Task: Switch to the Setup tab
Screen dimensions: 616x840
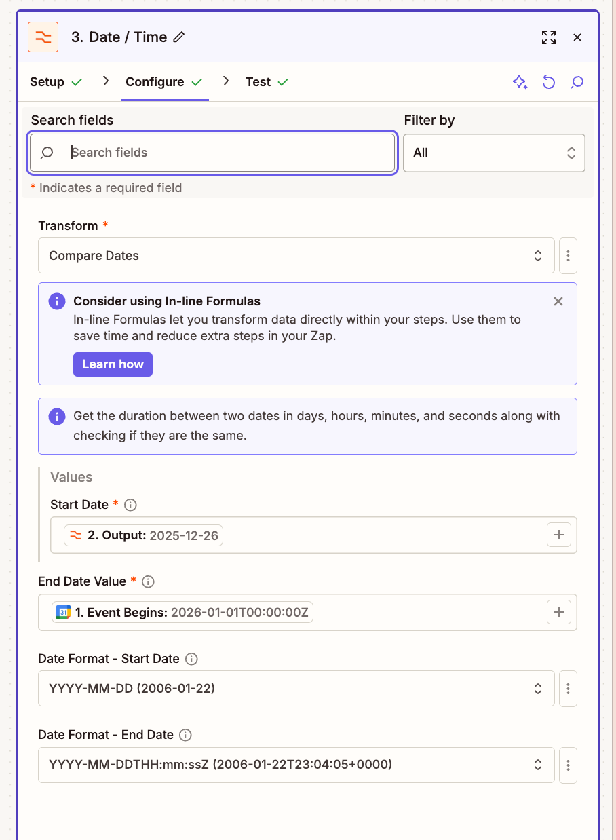Action: pyautogui.click(x=47, y=81)
